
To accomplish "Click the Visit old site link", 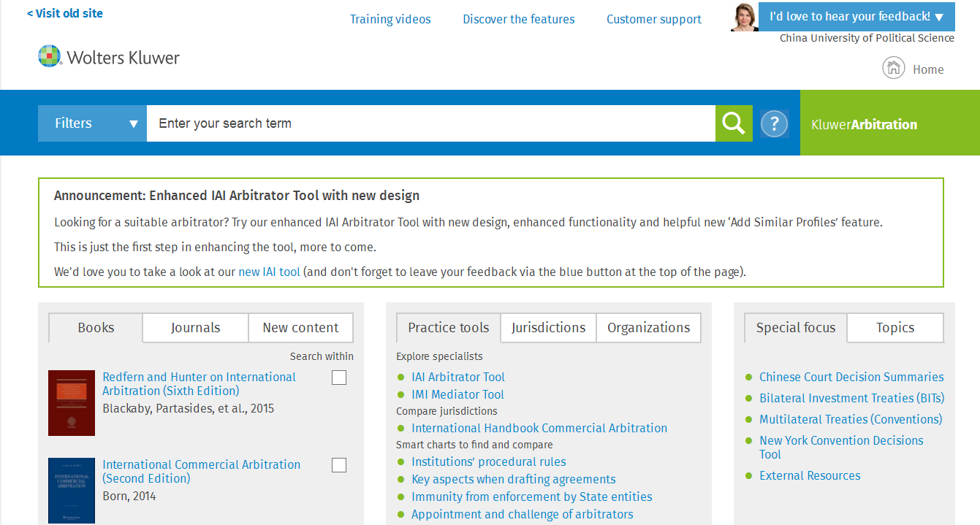I will click(65, 13).
